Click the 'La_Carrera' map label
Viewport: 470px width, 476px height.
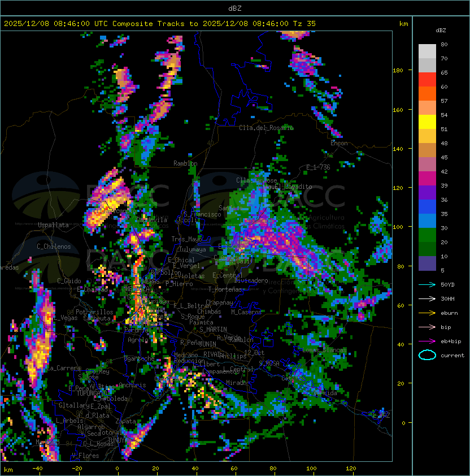tap(64, 368)
